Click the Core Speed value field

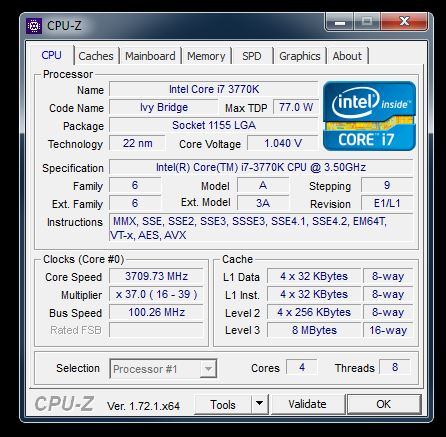click(x=156, y=276)
